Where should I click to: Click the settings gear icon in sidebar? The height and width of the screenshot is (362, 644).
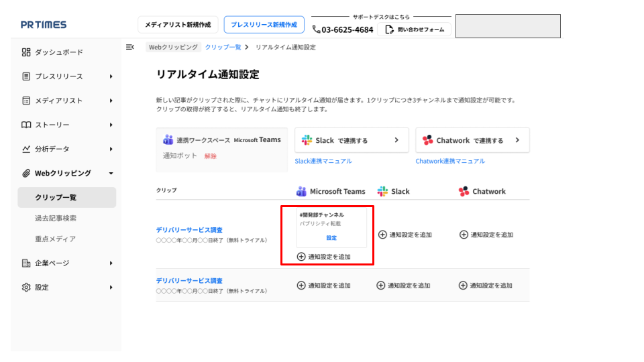[26, 288]
